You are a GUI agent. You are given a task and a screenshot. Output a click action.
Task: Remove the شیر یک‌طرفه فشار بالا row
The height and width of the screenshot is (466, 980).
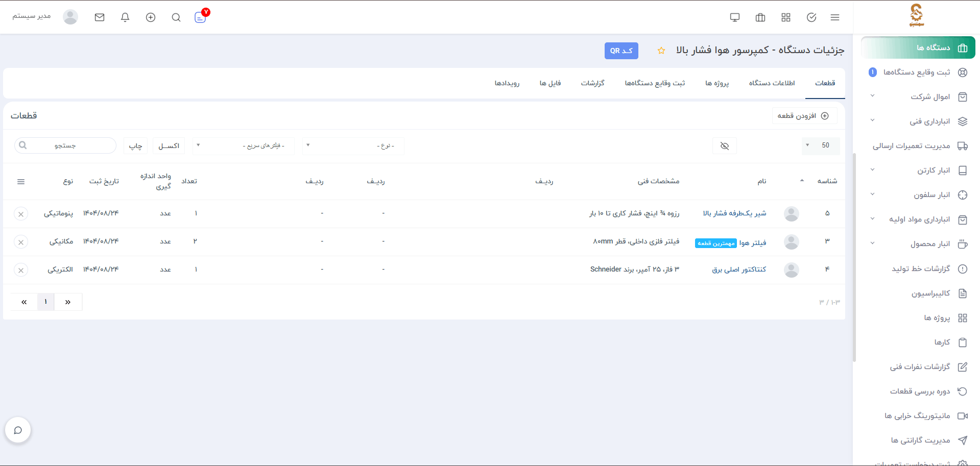click(21, 214)
